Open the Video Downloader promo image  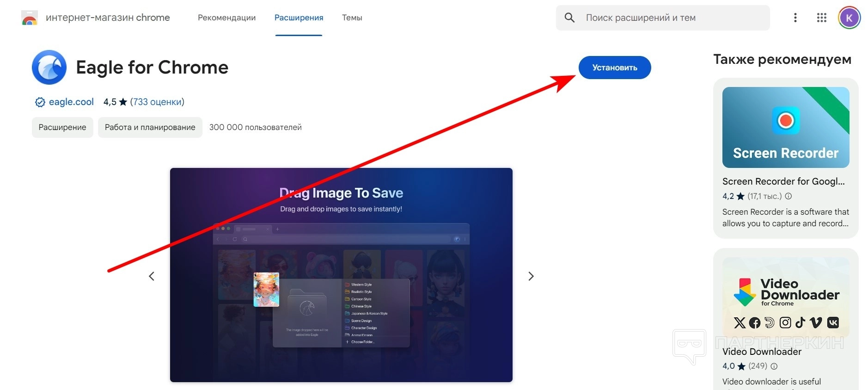786,297
